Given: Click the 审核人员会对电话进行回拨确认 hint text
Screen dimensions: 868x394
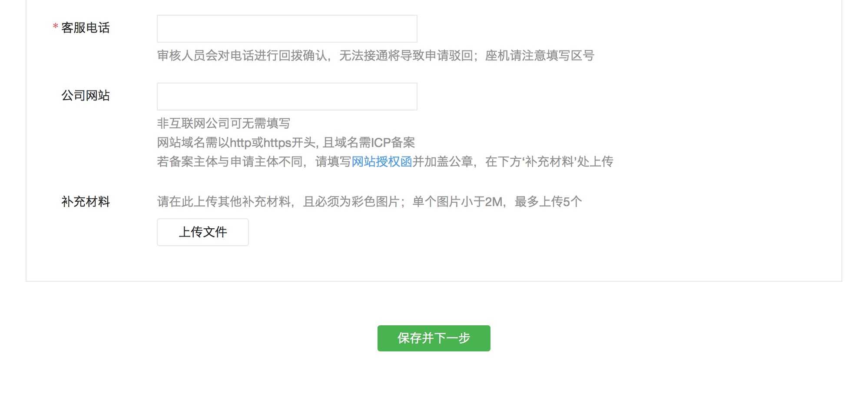Looking at the screenshot, I should (x=242, y=56).
